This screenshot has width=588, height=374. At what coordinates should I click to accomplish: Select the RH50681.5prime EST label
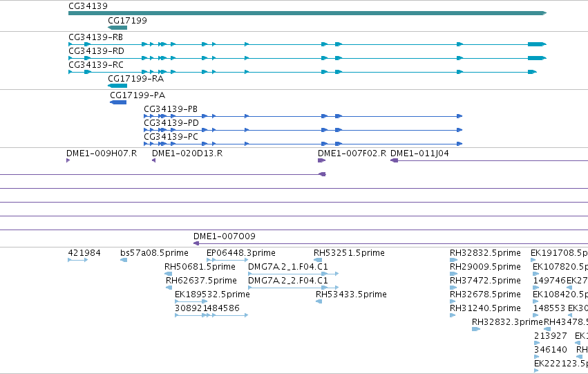click(x=200, y=267)
